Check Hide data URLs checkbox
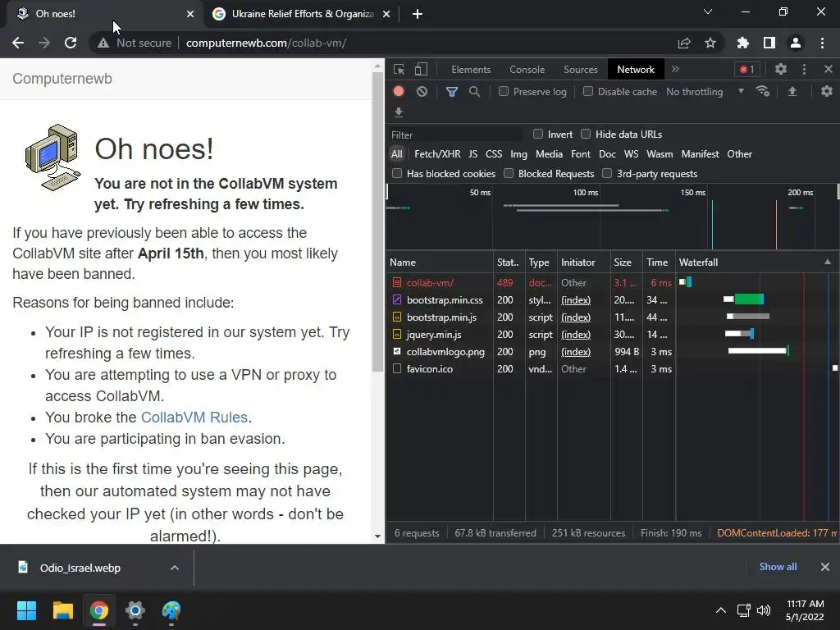840x630 pixels. coord(586,134)
